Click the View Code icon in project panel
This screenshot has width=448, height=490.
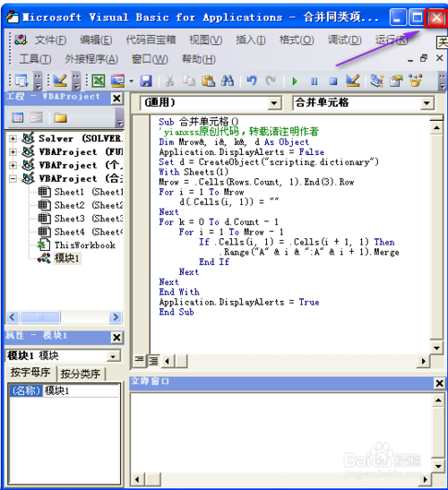[x=18, y=118]
